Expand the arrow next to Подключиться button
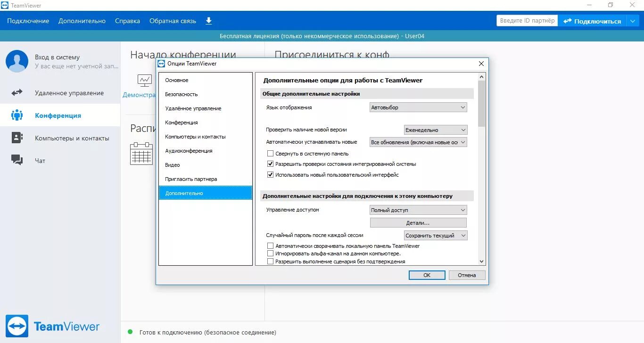Screen dimensions: 644x343 [x=632, y=21]
